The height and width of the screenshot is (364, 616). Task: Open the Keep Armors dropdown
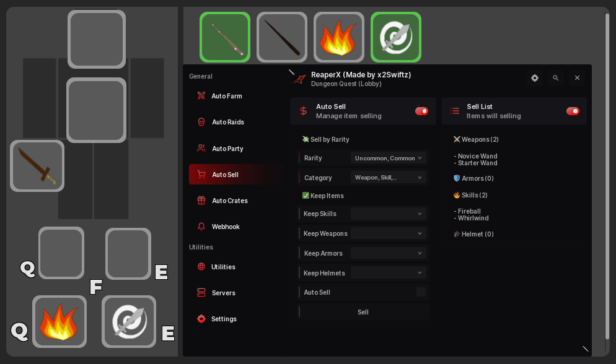388,253
